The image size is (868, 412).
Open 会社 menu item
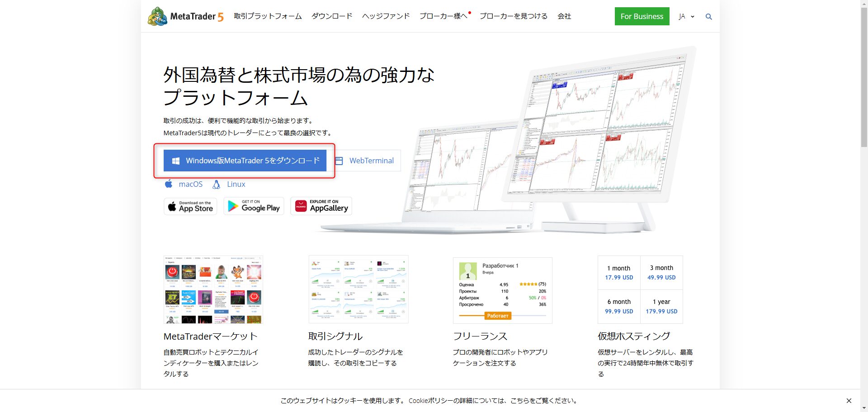pyautogui.click(x=564, y=16)
